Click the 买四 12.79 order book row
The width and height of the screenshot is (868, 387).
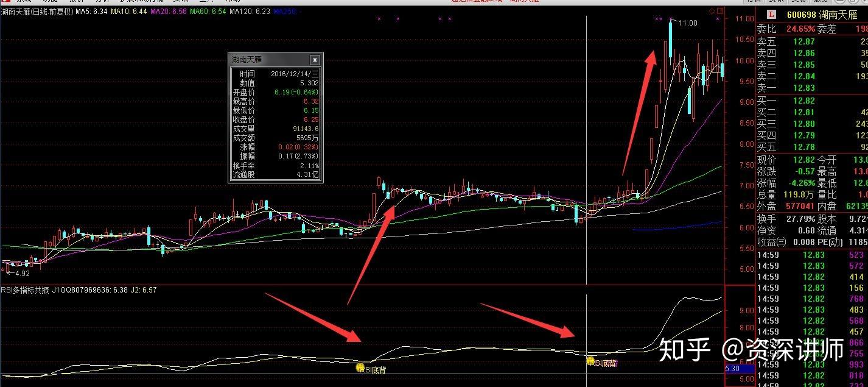(x=812, y=135)
